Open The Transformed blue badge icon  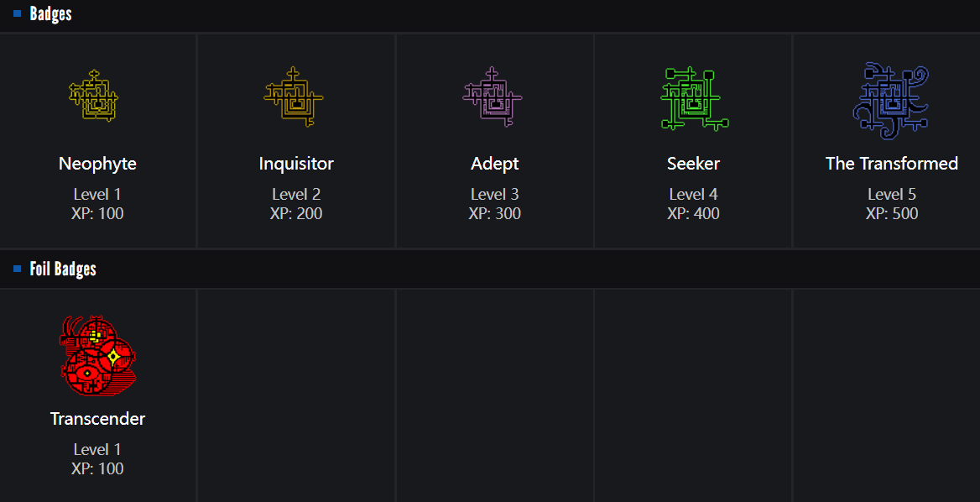point(891,100)
